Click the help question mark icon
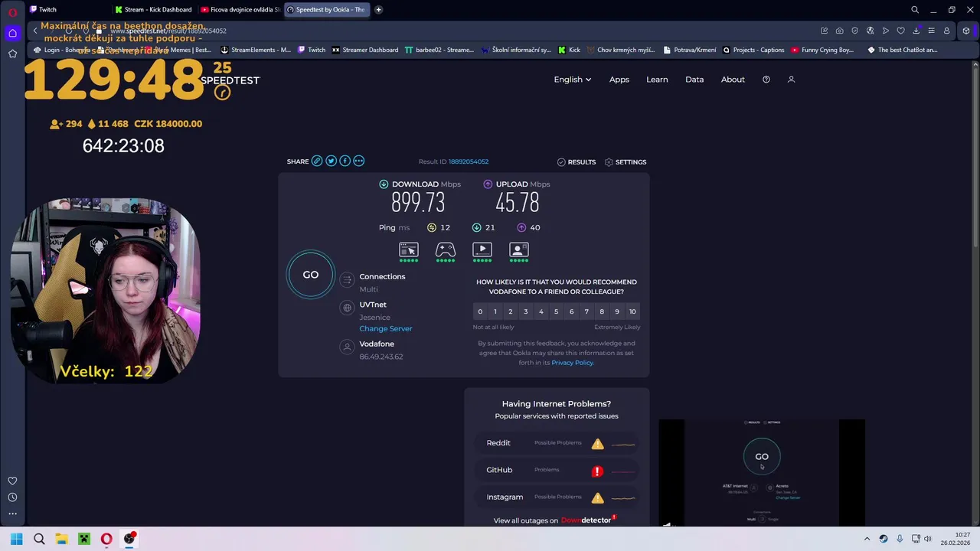Image resolution: width=980 pixels, height=551 pixels. point(766,80)
